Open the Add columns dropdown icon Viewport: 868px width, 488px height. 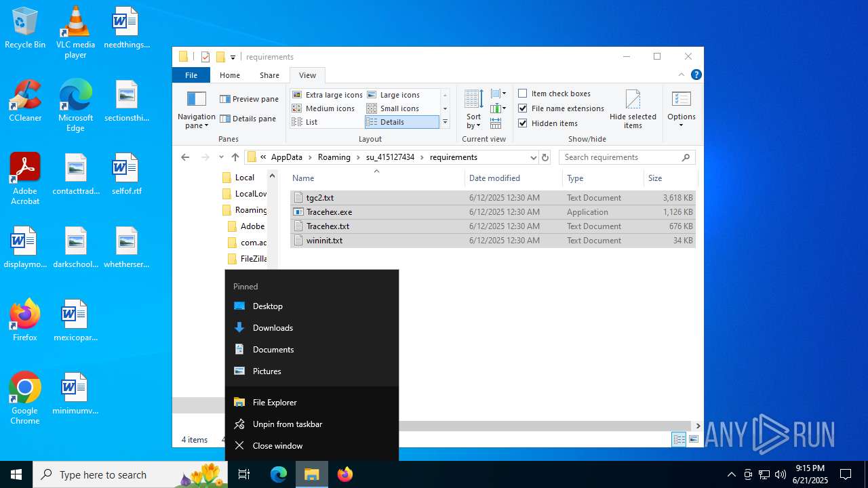(x=498, y=108)
